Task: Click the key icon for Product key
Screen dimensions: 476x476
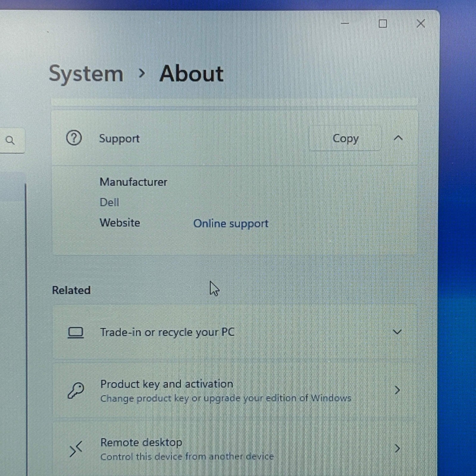Action: (76, 390)
